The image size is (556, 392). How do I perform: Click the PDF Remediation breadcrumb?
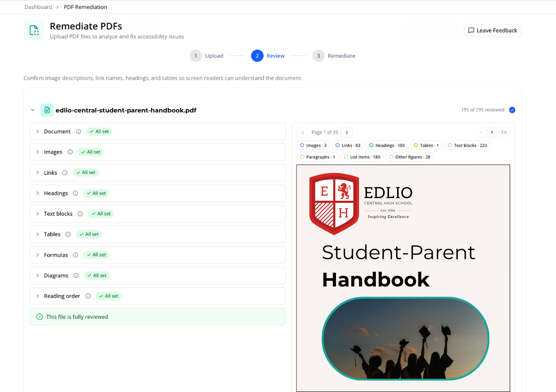click(x=85, y=7)
